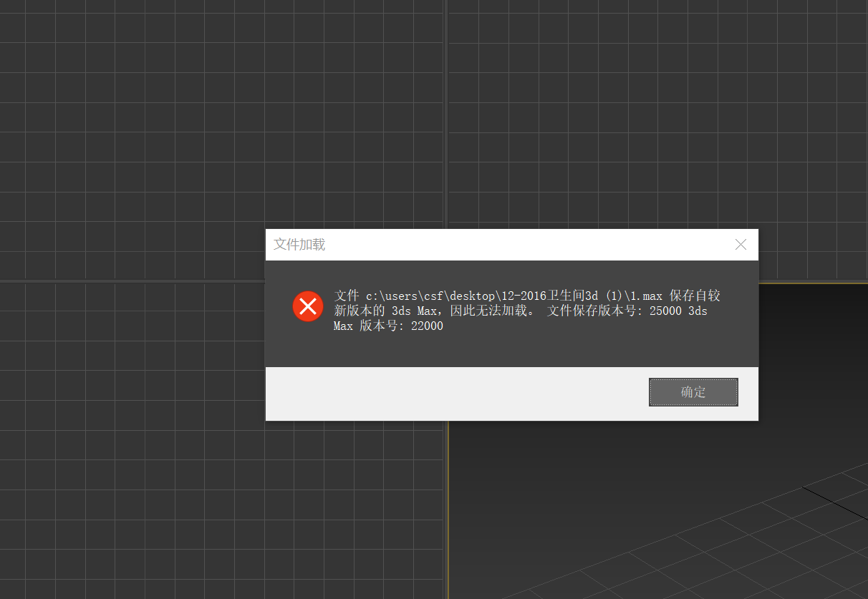This screenshot has height=599, width=868.
Task: Click the vertical divider between top viewports
Action: point(445,107)
